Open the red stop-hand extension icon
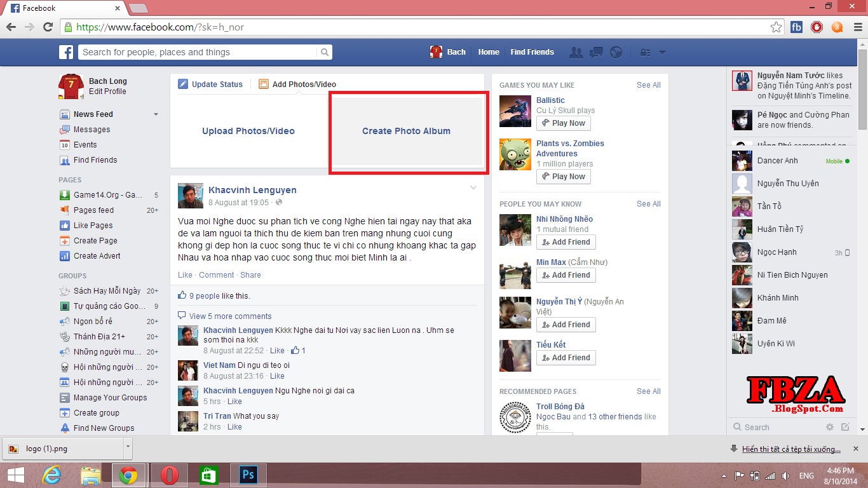 (x=817, y=27)
